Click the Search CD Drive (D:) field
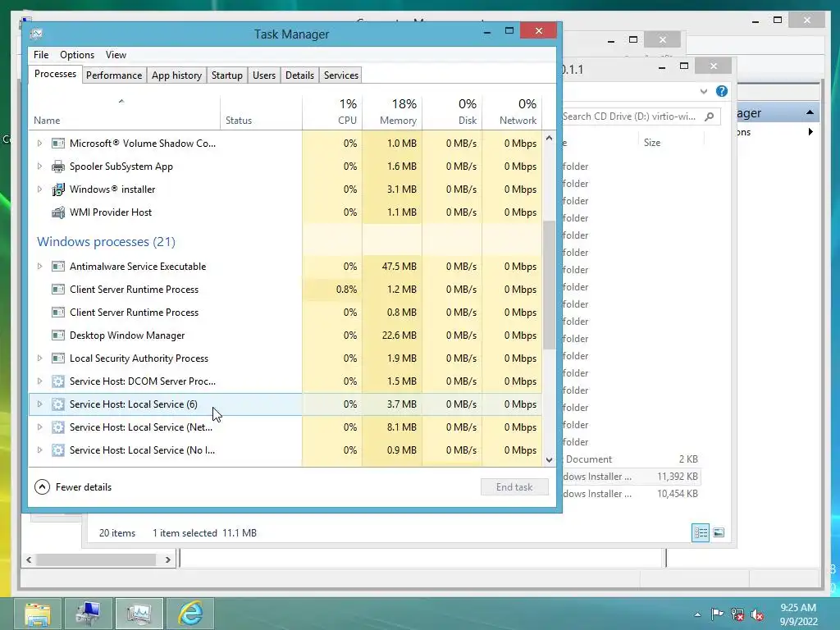This screenshot has height=630, width=840. coord(640,116)
